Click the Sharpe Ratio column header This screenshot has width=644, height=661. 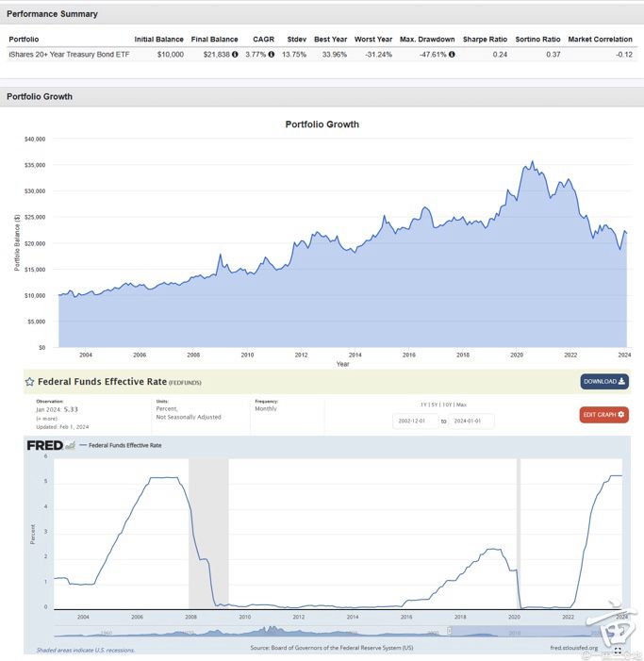pyautogui.click(x=485, y=40)
